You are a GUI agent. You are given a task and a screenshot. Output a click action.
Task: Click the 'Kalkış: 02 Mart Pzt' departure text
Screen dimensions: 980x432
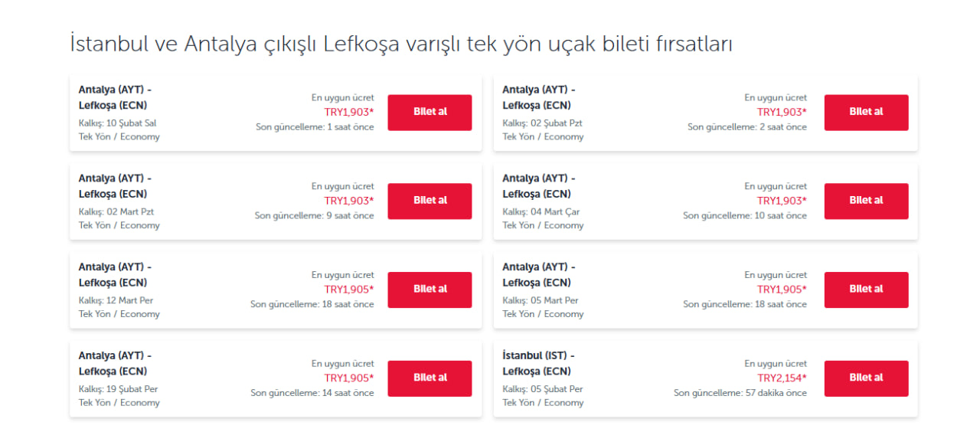click(116, 211)
